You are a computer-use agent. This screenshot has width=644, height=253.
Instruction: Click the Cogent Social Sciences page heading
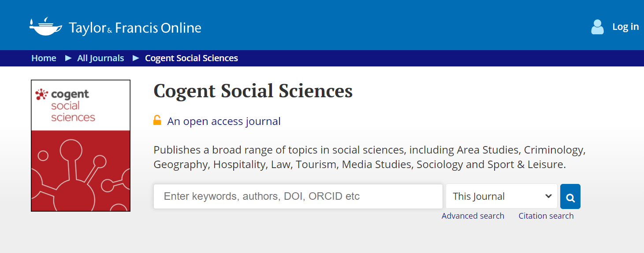[253, 91]
